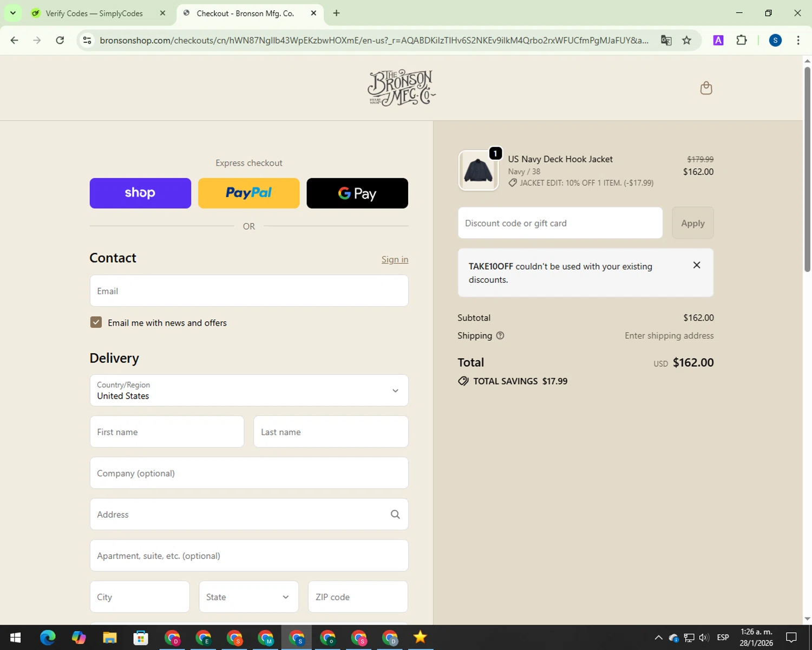Reload the checkout page
The height and width of the screenshot is (650, 812).
(60, 40)
